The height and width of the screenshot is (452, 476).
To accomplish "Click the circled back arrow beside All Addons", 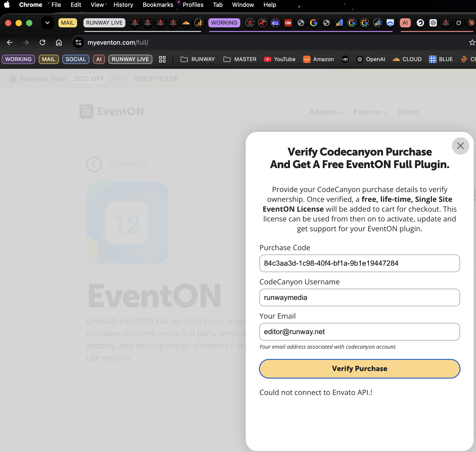I will (x=94, y=165).
